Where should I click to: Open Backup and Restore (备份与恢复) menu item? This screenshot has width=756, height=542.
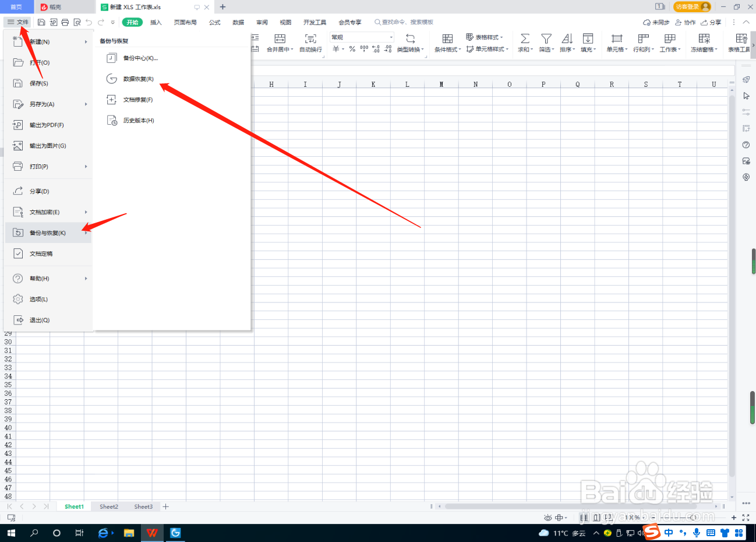tap(48, 233)
